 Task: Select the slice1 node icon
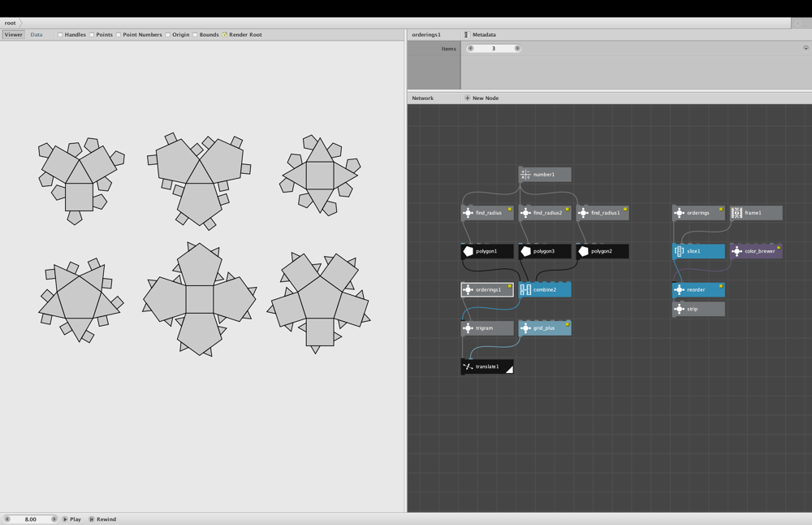tap(679, 251)
